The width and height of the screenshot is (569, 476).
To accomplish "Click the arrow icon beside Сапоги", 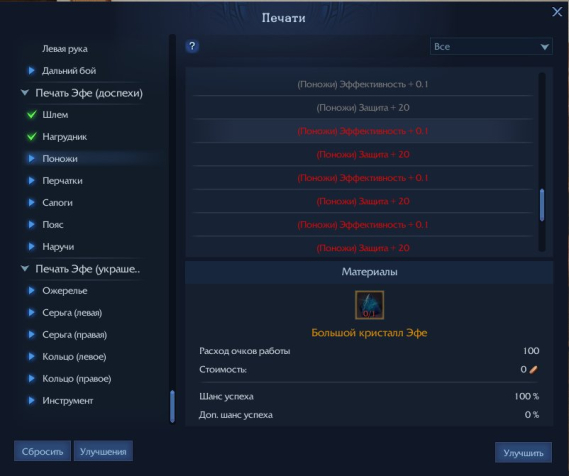I will coord(32,202).
